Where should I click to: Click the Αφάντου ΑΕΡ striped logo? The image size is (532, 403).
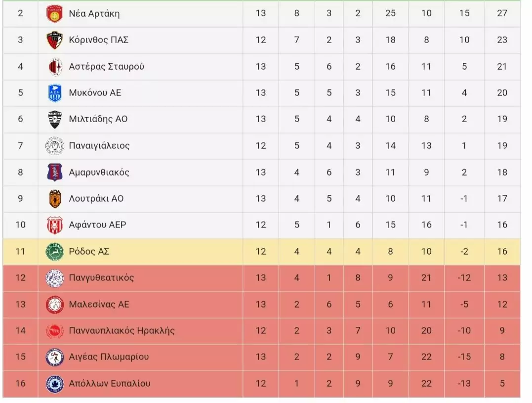(x=54, y=225)
